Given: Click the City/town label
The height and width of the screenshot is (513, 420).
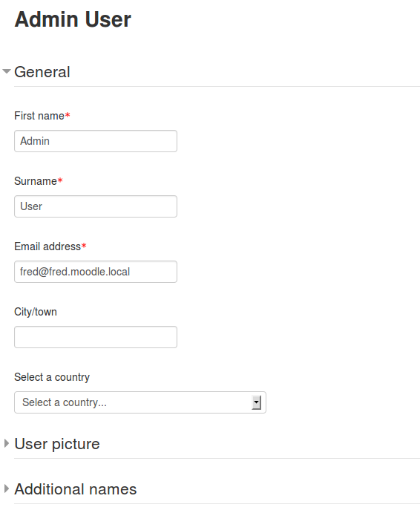Looking at the screenshot, I should click(x=36, y=312).
